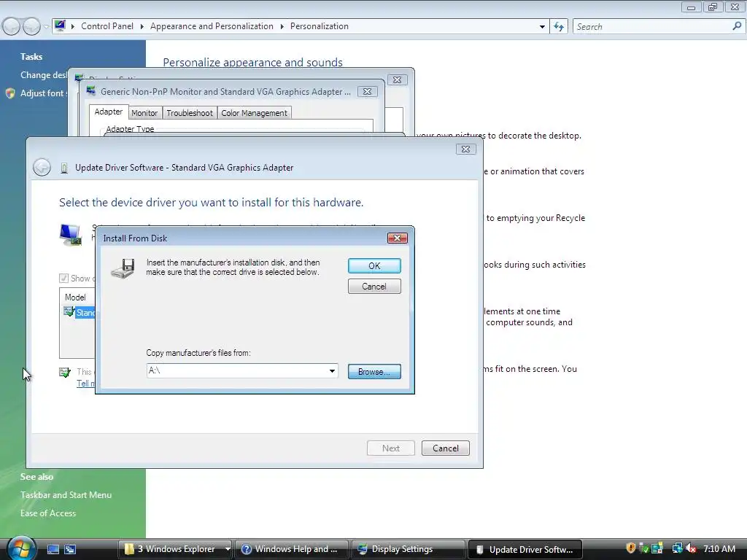
Task: Close the Install From Disk dialog
Action: [x=397, y=238]
